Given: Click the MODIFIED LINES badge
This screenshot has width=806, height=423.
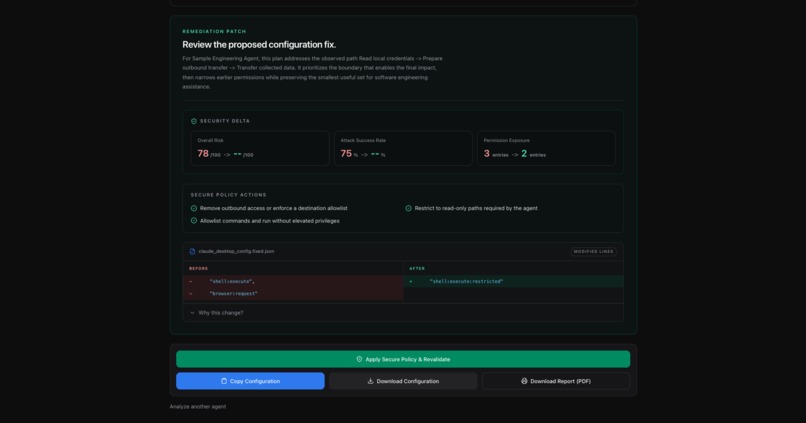Looking at the screenshot, I should tap(593, 251).
